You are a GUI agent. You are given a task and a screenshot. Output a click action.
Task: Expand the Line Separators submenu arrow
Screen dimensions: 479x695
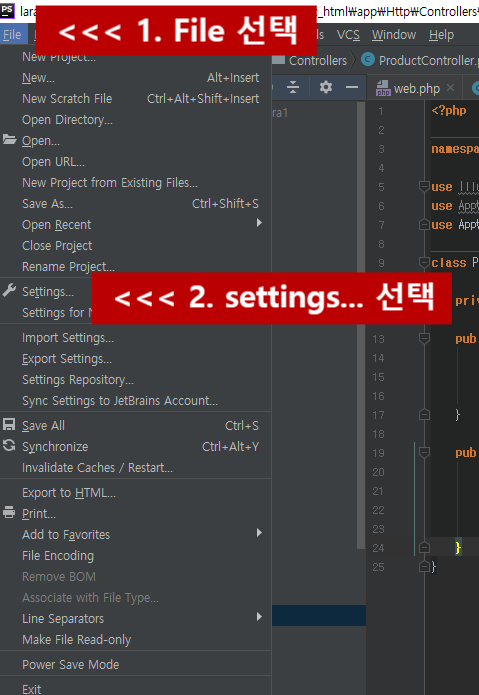pos(259,617)
